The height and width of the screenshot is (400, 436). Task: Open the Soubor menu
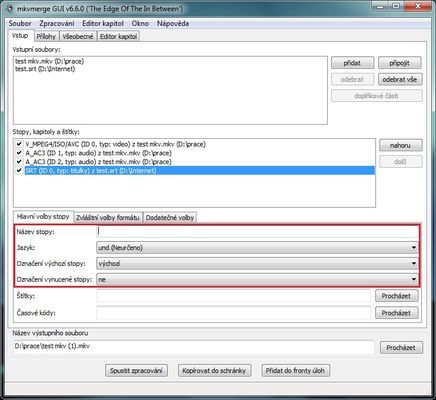[20, 24]
